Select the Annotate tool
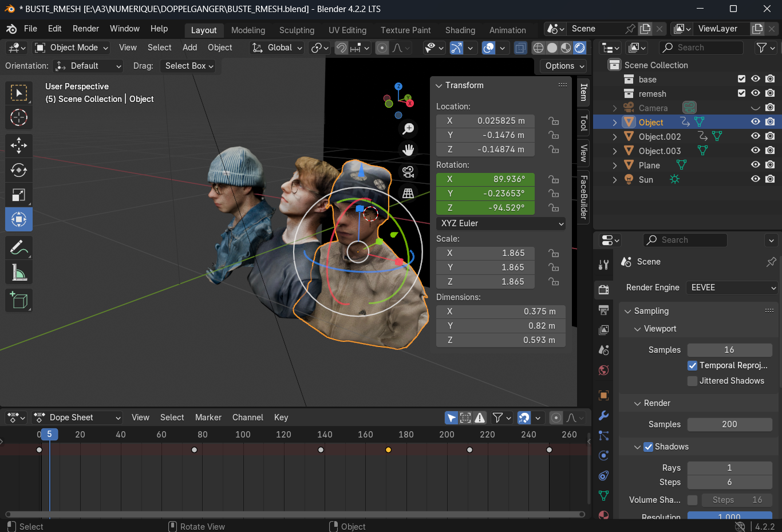The height and width of the screenshot is (532, 782). [18, 247]
